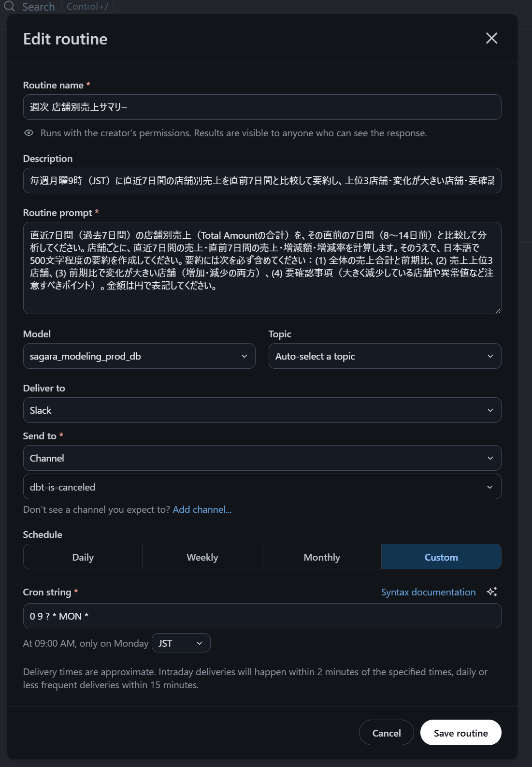Screen dimensions: 532x767
Task: Click the Routine prompt resize handle
Action: (x=498, y=310)
